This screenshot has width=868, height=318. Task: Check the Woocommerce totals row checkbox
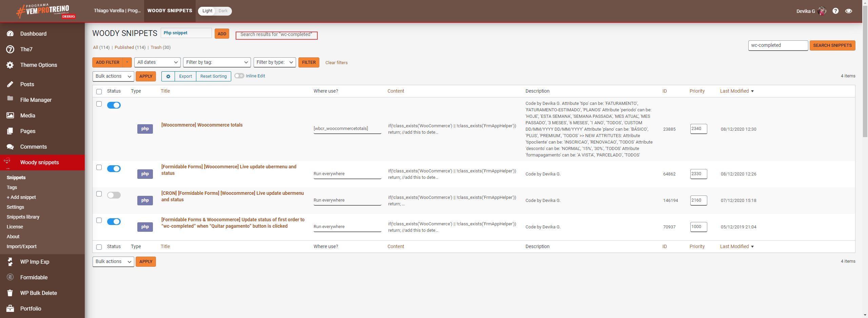point(99,104)
